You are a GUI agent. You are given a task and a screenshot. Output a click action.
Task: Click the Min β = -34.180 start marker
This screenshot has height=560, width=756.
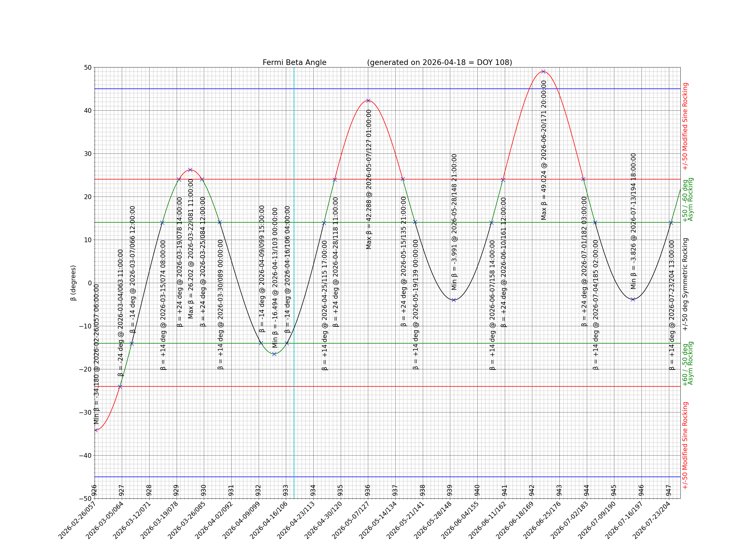[96, 430]
